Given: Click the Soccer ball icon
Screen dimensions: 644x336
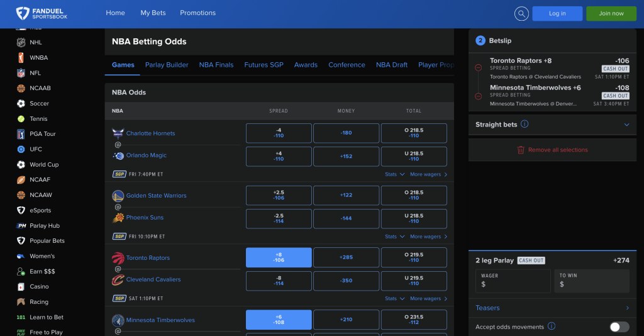Looking at the screenshot, I should tap(21, 104).
